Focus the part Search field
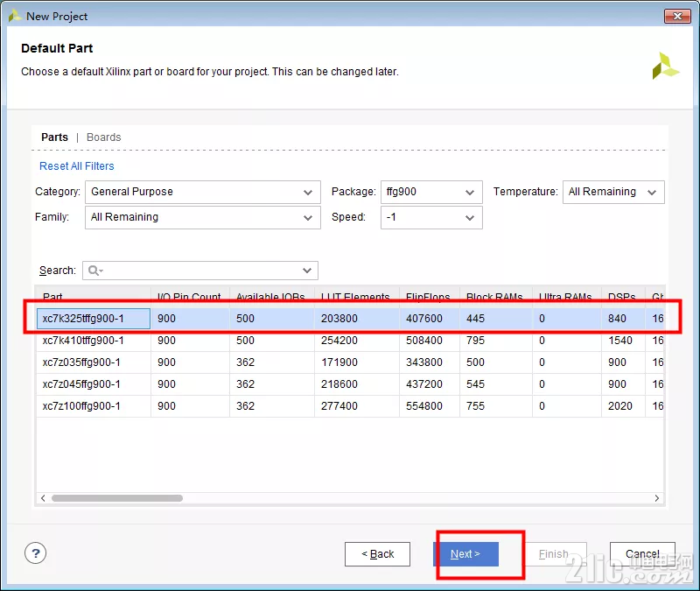700x591 pixels. 200,271
